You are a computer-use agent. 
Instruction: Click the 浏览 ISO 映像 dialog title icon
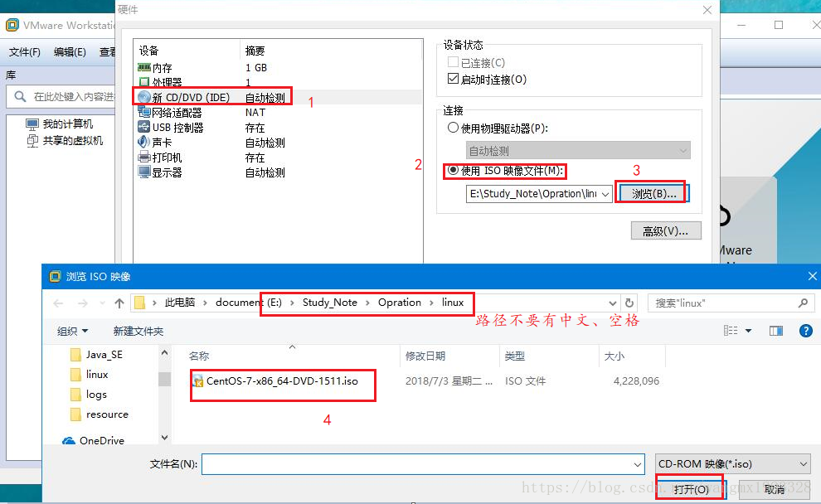[55, 276]
